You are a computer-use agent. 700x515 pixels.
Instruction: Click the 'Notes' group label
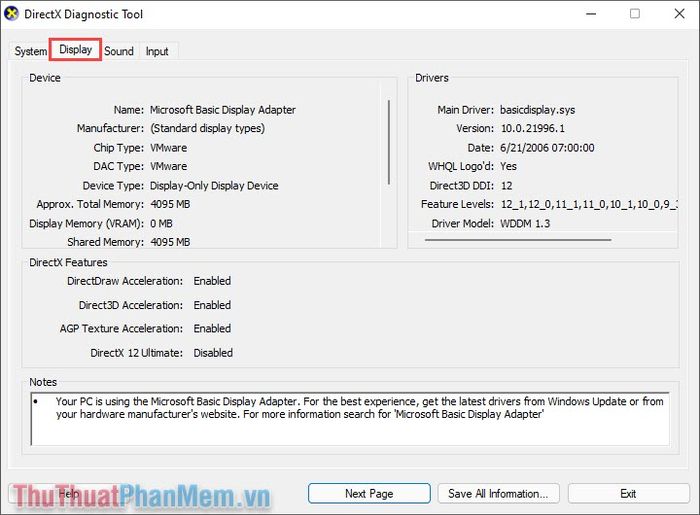pyautogui.click(x=43, y=382)
